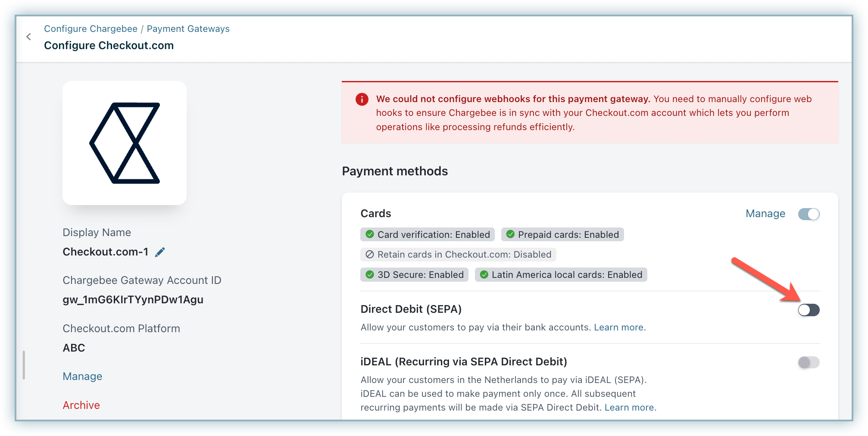This screenshot has width=868, height=436.
Task: Click the 3D Secure: Enabled badge
Action: 415,275
